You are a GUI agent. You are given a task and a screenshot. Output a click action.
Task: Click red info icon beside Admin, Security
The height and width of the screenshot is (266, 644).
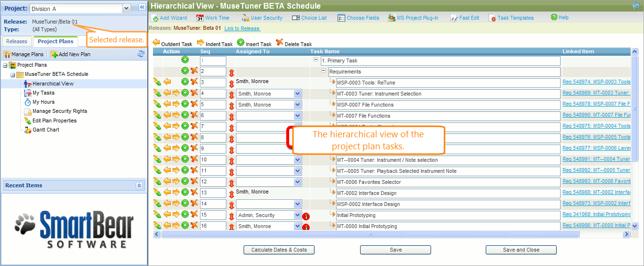pos(306,216)
